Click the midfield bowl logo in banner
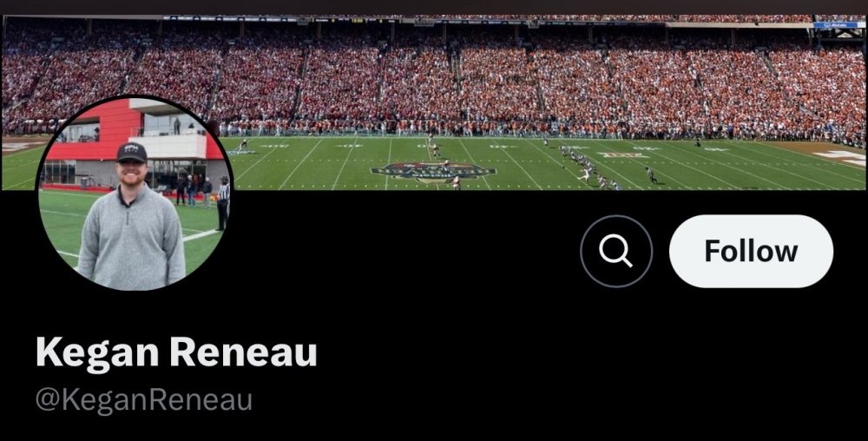This screenshot has width=868, height=441. [433, 172]
